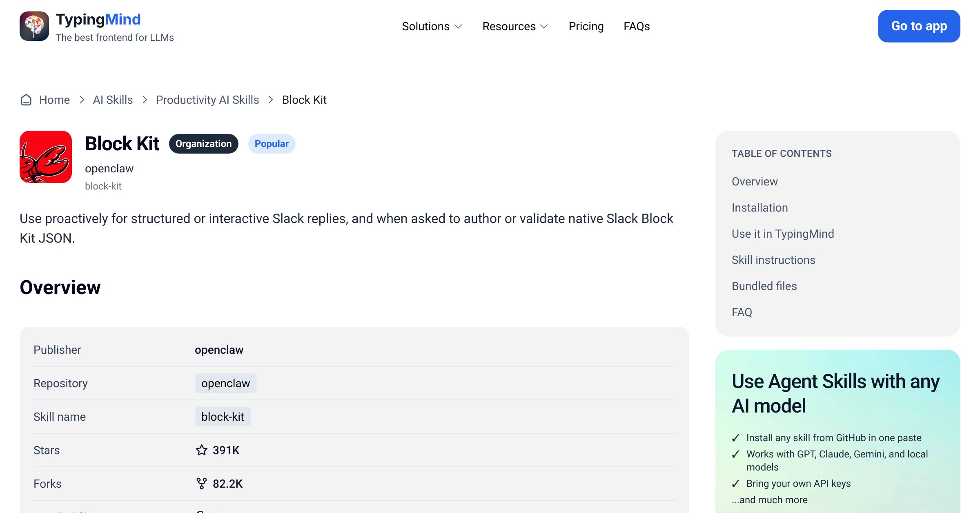Open AI Skills breadcrumb link
This screenshot has height=513, width=980.
113,100
